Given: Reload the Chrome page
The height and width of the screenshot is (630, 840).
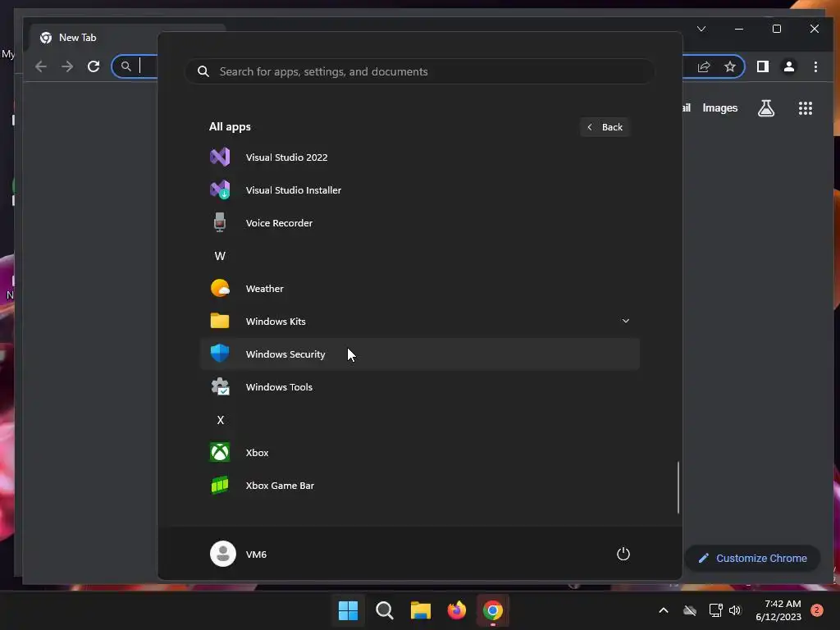Looking at the screenshot, I should [94, 66].
